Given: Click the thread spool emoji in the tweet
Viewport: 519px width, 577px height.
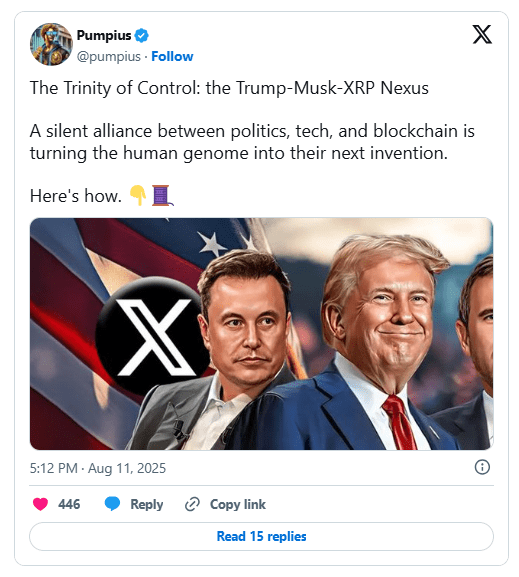Looking at the screenshot, I should point(162,195).
